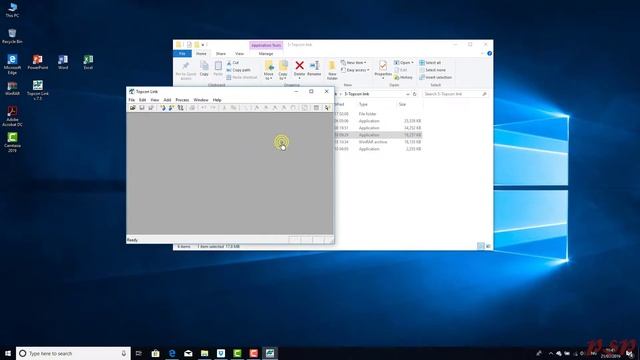Click the Convert files icon in Topcon Link toolbar
Image resolution: width=640 pixels, height=360 pixels.
pyautogui.click(x=180, y=108)
